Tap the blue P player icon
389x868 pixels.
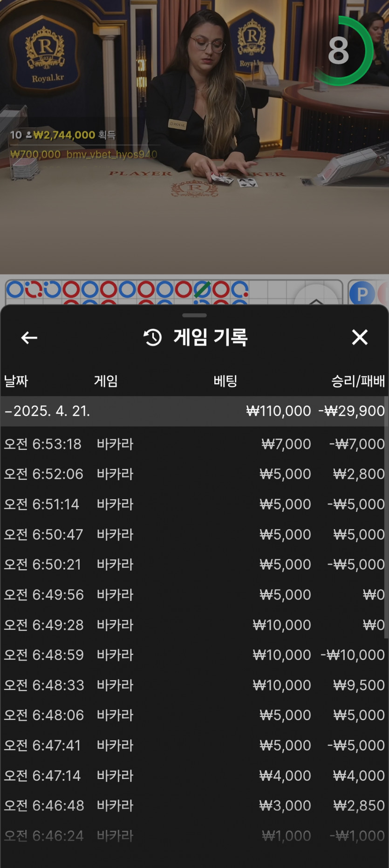[362, 294]
